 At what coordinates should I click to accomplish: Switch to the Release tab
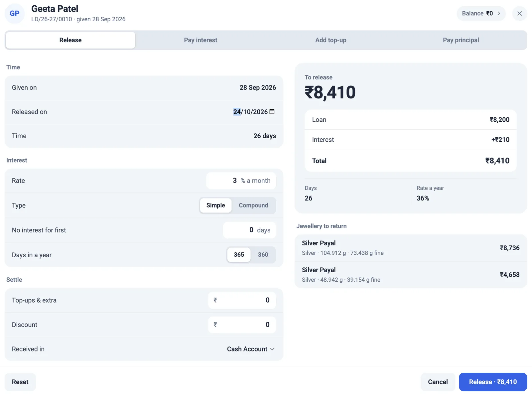pos(70,40)
